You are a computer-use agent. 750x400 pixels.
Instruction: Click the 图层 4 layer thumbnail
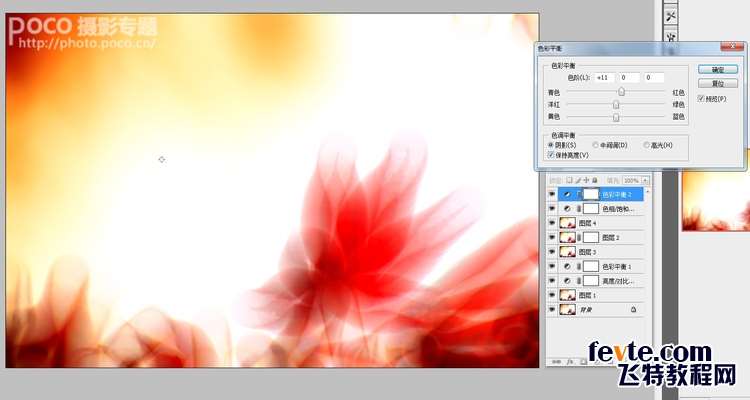(x=568, y=223)
